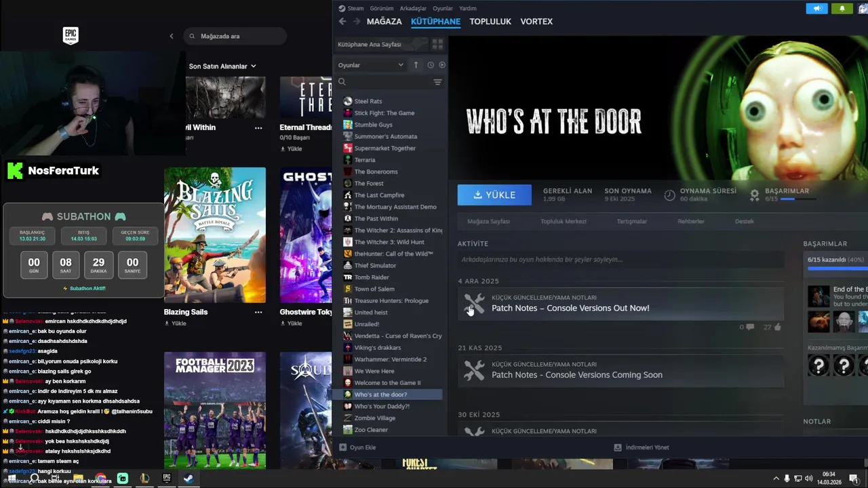Open the Yardım menu
The width and height of the screenshot is (868, 488).
[468, 8]
